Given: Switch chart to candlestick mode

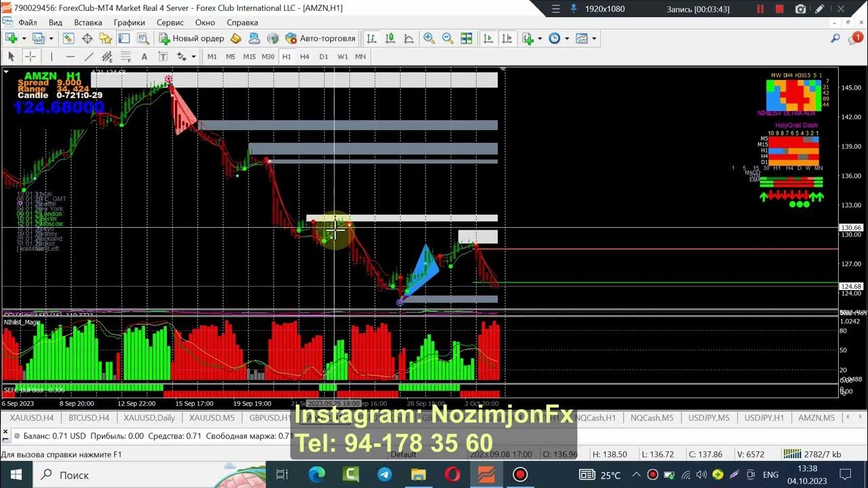Looking at the screenshot, I should point(390,39).
